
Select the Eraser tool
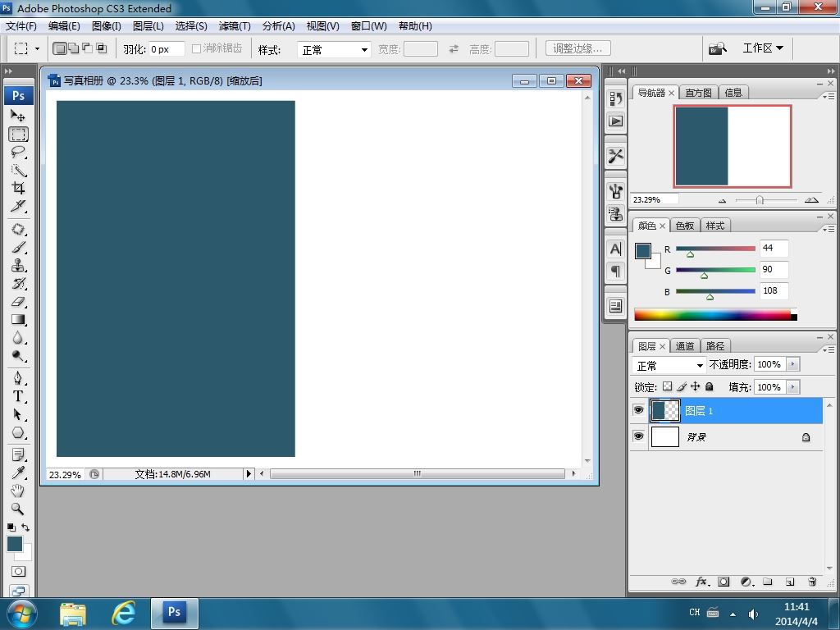(18, 302)
